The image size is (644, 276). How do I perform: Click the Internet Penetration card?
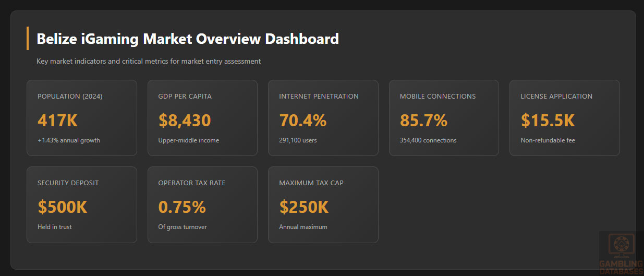323,118
